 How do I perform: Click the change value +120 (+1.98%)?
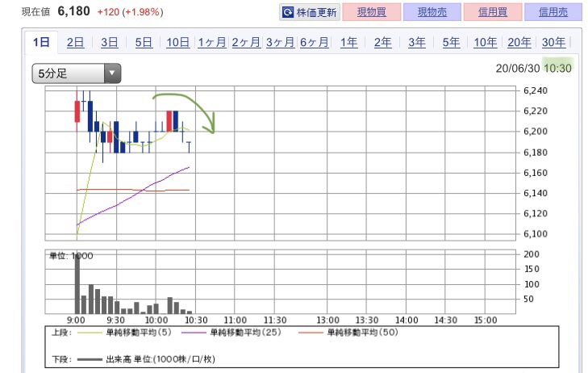click(130, 12)
